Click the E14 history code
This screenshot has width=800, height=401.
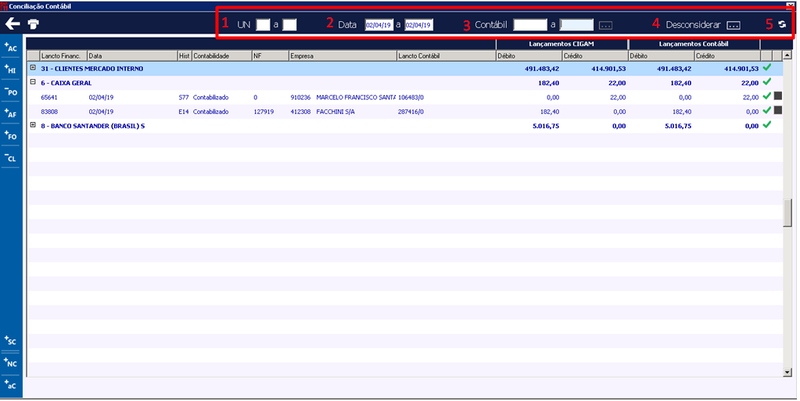[184, 111]
